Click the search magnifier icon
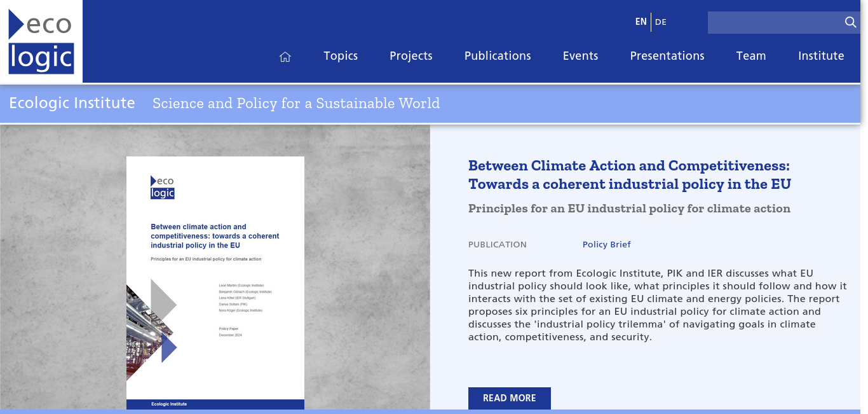Image resolution: width=868 pixels, height=414 pixels. click(x=851, y=22)
